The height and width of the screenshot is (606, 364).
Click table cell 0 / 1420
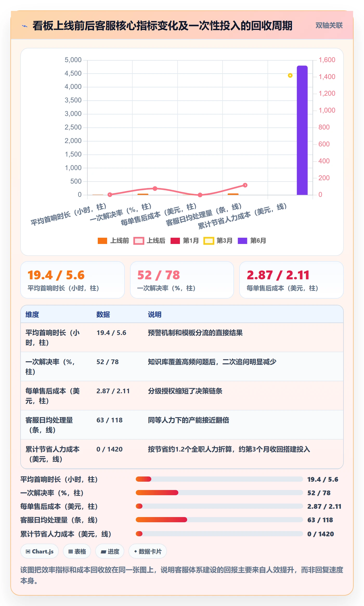(x=109, y=449)
